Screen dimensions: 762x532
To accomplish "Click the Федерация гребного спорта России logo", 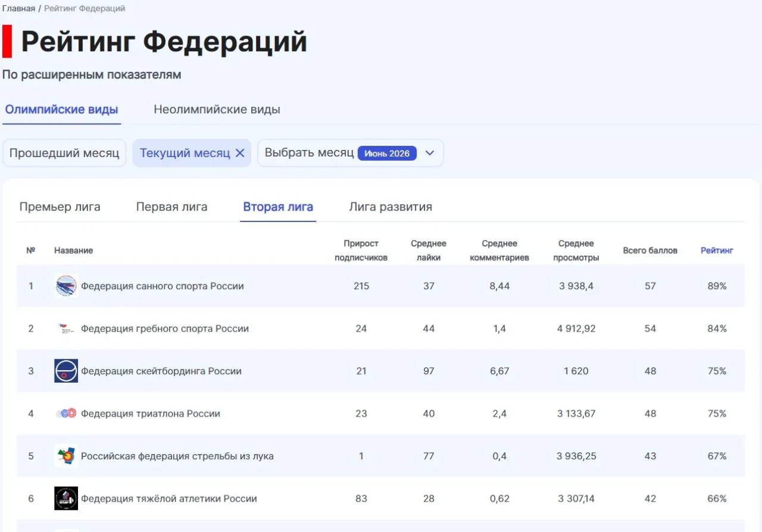I will coord(66,328).
